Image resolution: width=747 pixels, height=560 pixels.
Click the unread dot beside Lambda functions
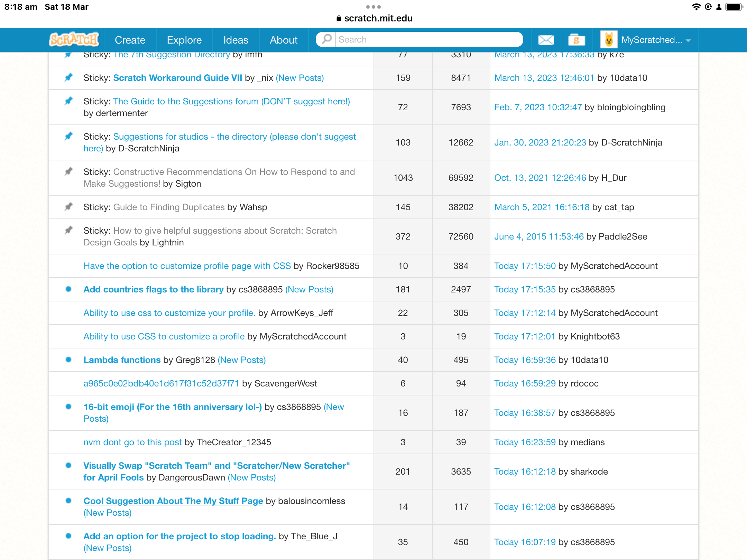pos(68,360)
